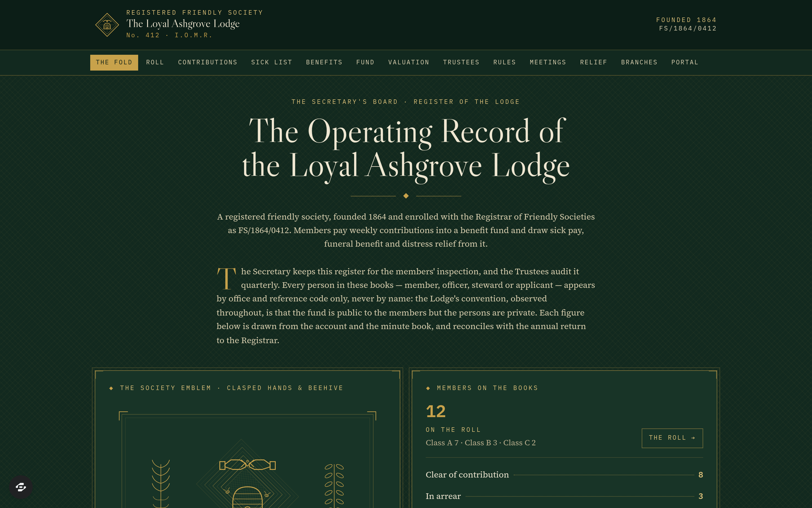Open the Valuation nav item

(409, 62)
